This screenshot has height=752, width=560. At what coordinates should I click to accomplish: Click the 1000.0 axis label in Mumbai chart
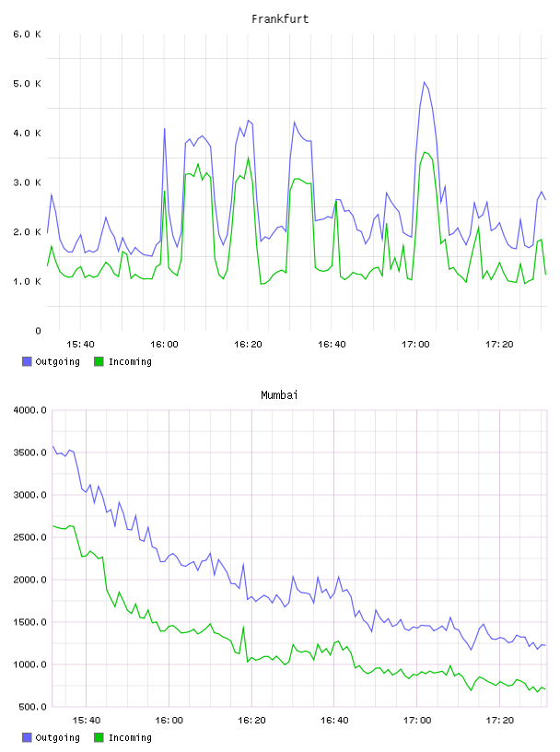coord(30,664)
